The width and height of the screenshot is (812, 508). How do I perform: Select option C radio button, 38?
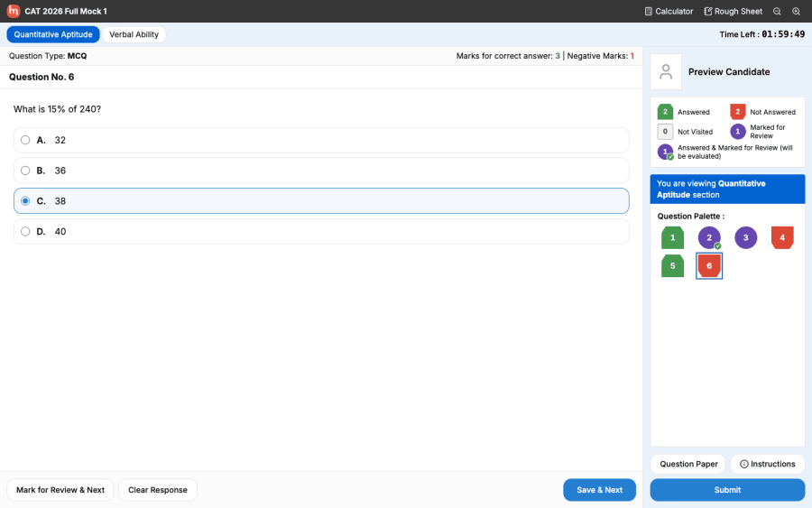25,201
